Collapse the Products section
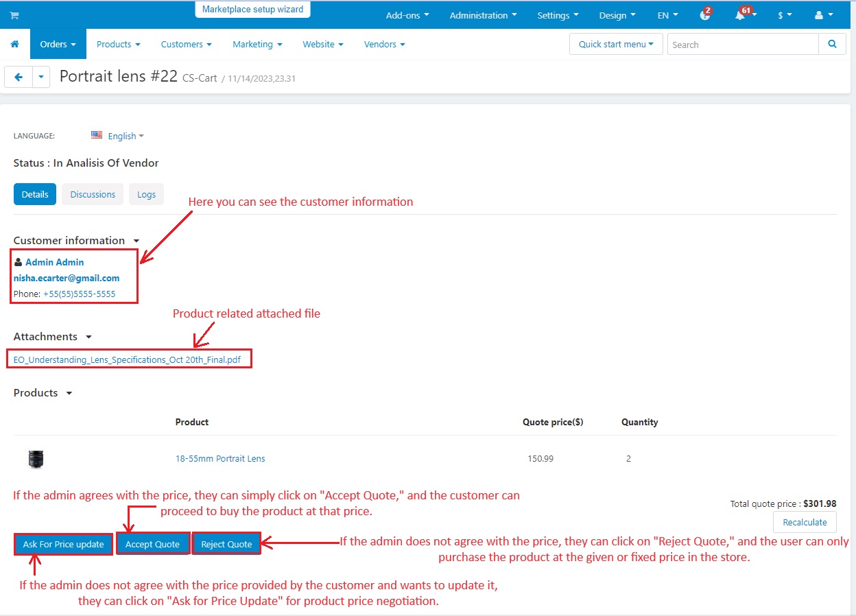Screen dimensions: 856x616 coord(43,392)
